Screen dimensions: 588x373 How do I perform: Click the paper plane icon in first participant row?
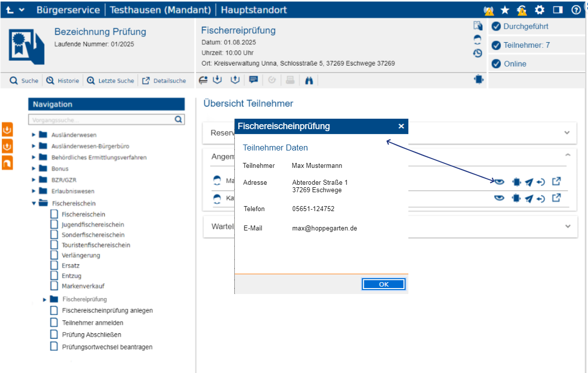coord(529,182)
